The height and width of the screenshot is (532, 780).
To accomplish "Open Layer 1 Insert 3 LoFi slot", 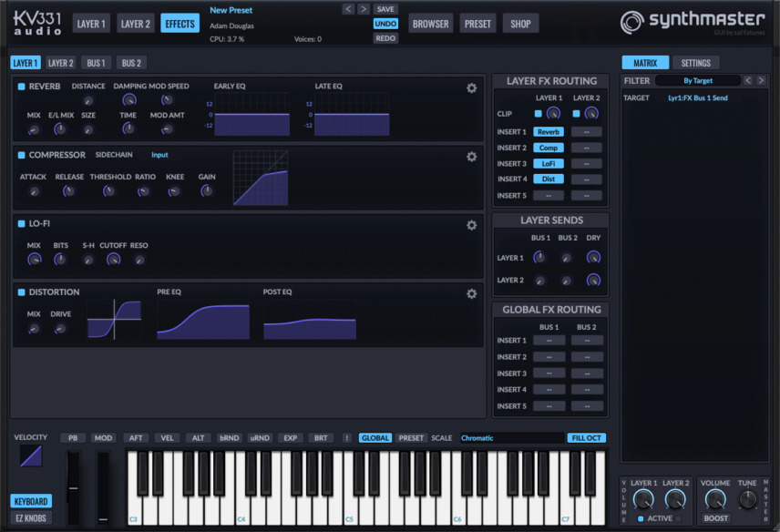I will pyautogui.click(x=549, y=164).
